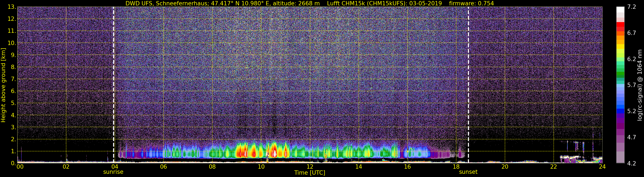Click the time axis tick label '18'
This screenshot has width=644, height=177.
pos(456,167)
